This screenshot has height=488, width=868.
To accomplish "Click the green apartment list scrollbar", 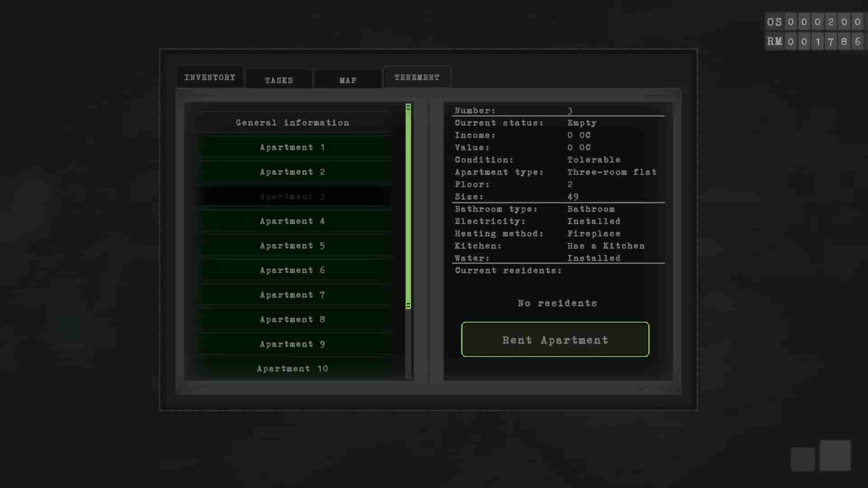I will (408, 206).
